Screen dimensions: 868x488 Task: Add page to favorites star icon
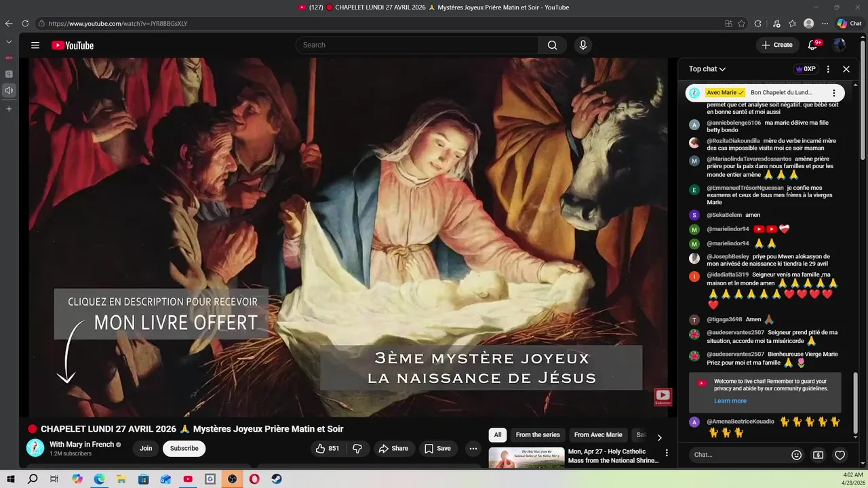pyautogui.click(x=742, y=23)
